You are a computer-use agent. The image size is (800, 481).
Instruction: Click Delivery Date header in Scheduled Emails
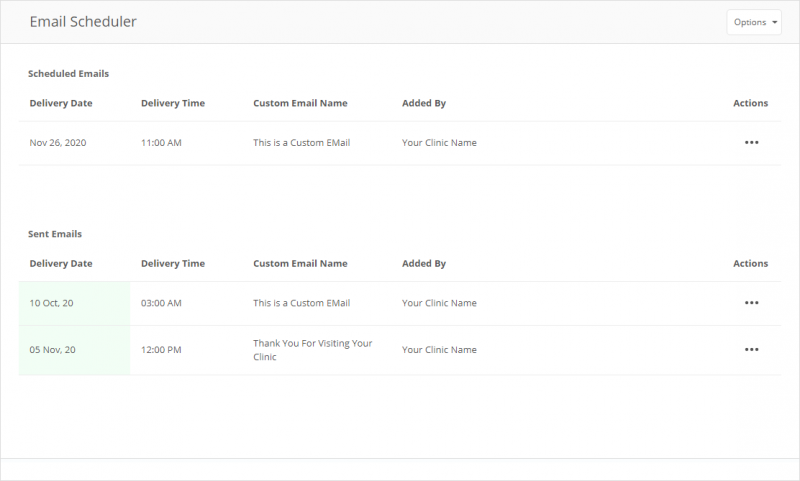coord(61,103)
